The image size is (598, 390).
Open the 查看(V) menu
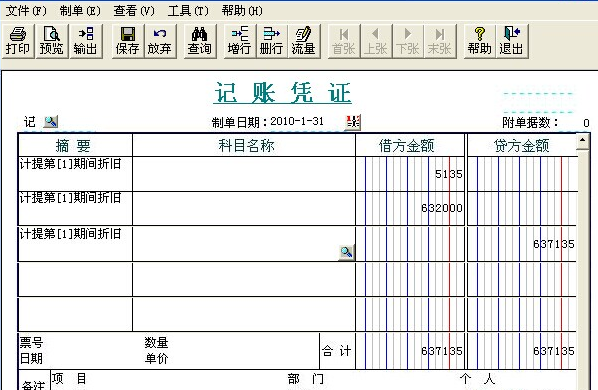[134, 11]
